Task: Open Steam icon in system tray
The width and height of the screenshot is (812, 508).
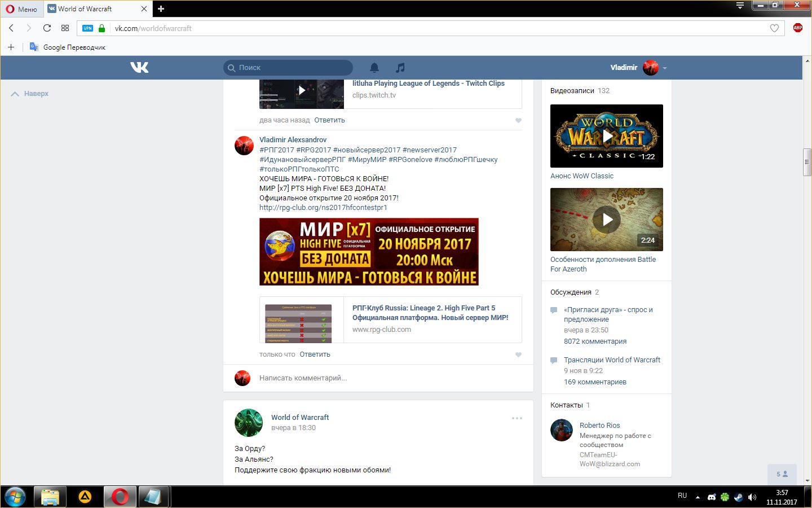Action: (738, 497)
